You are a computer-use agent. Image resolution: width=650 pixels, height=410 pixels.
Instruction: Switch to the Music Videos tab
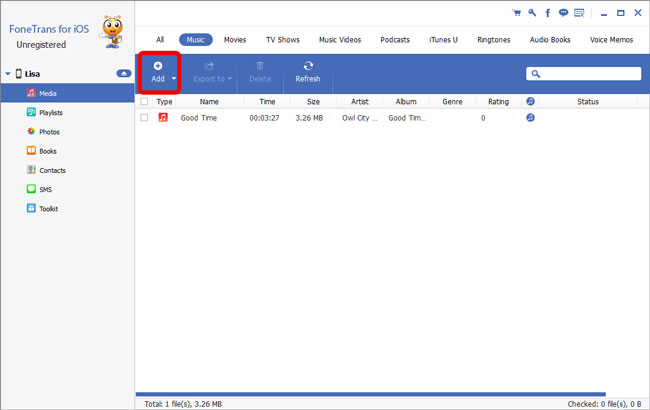coord(340,40)
